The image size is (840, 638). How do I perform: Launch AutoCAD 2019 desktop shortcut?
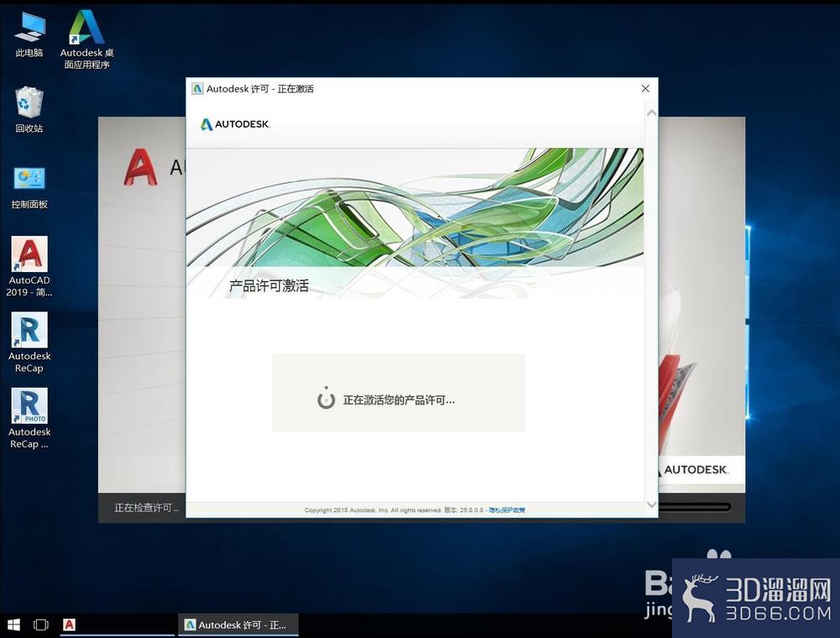[29, 266]
